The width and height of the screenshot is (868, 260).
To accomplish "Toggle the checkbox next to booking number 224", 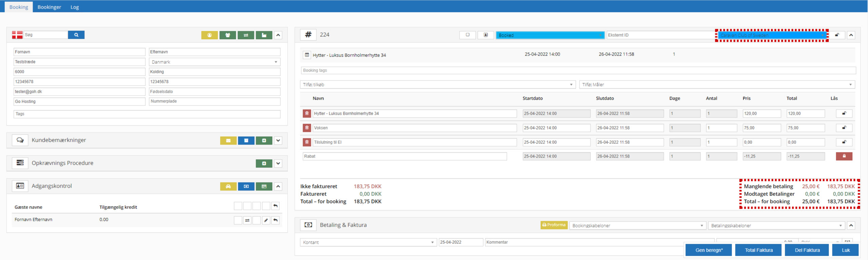I will [468, 35].
